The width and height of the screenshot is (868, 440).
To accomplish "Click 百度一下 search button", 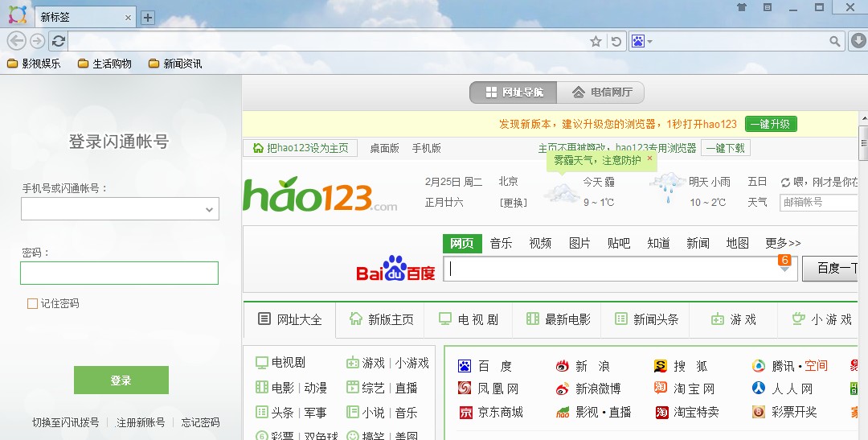I will 829,268.
